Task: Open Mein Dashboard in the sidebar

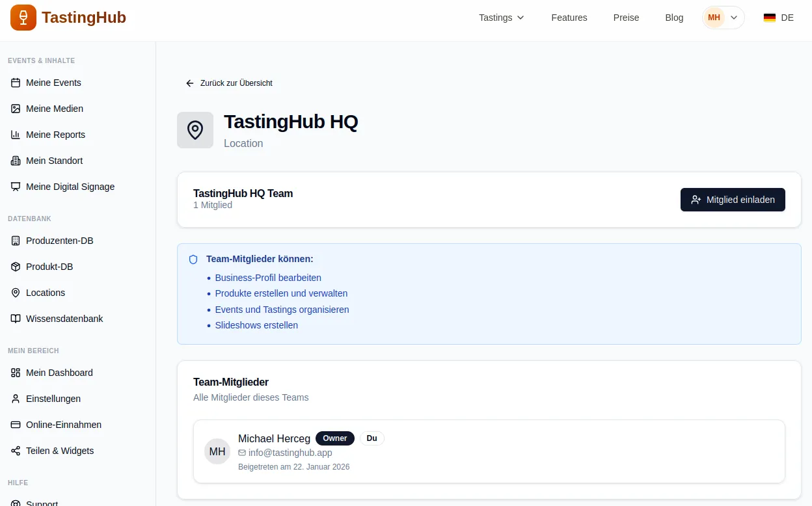Action: pos(59,373)
